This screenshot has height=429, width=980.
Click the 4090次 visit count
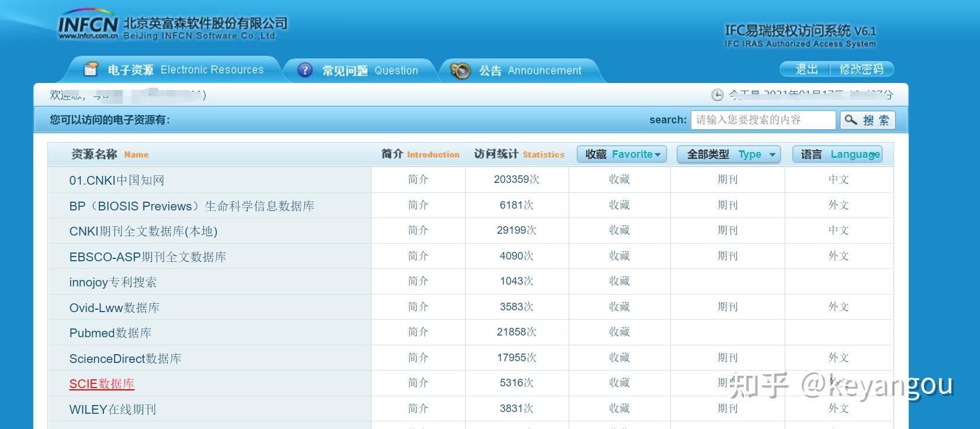click(517, 256)
